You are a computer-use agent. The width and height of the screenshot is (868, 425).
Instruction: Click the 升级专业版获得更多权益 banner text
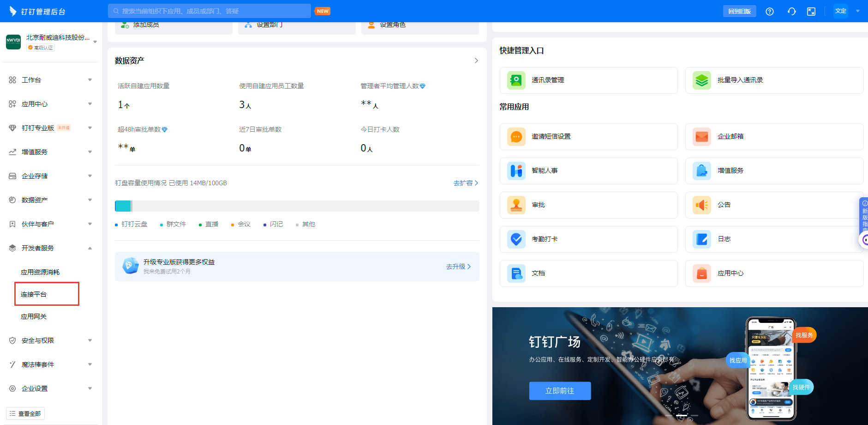click(x=179, y=262)
